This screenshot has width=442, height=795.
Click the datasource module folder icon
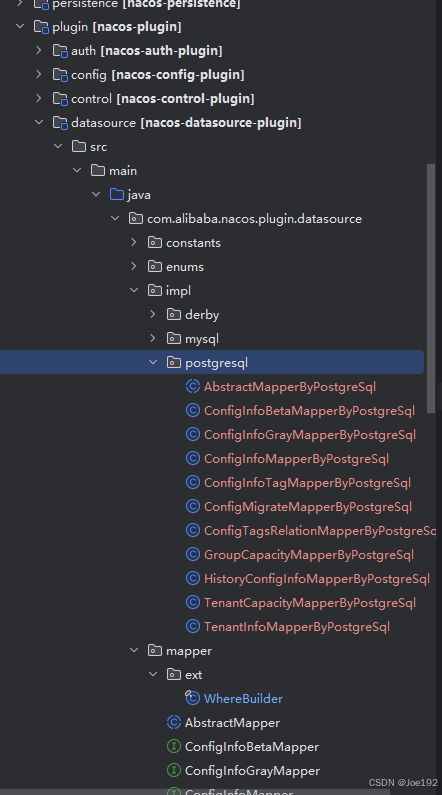point(60,123)
